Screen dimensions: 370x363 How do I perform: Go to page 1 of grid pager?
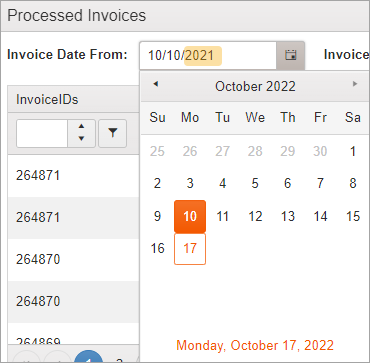[x=88, y=357]
